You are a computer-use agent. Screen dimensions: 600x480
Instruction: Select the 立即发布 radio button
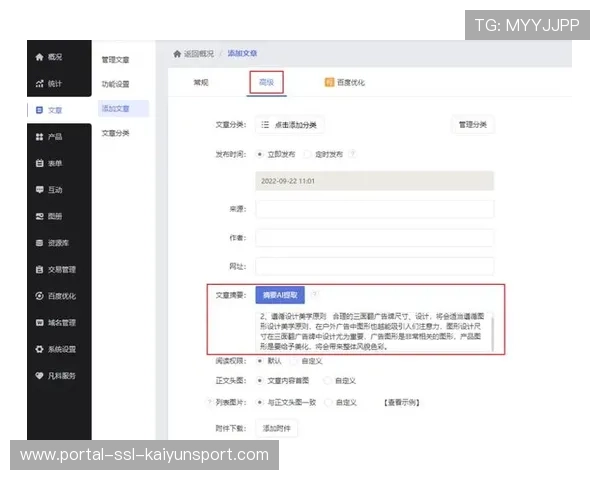(260, 154)
